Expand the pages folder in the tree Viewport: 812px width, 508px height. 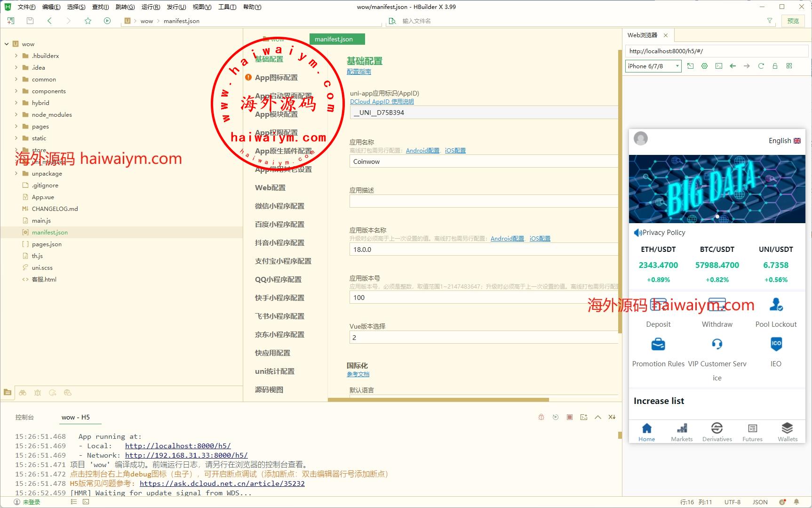tap(16, 126)
